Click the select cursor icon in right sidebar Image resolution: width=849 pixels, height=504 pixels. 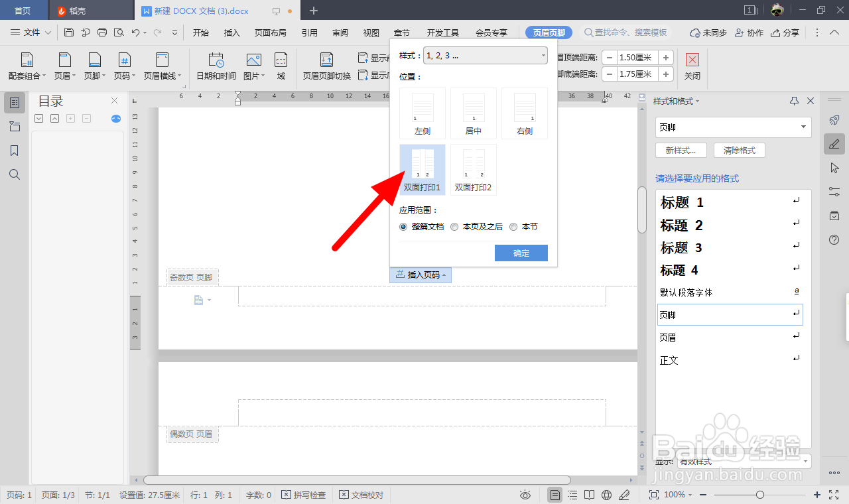834,168
